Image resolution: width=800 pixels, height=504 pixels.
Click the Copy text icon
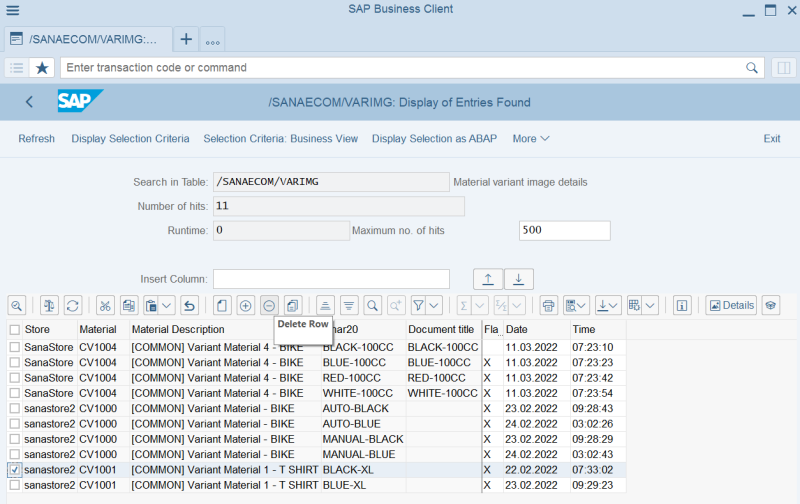[x=129, y=306]
